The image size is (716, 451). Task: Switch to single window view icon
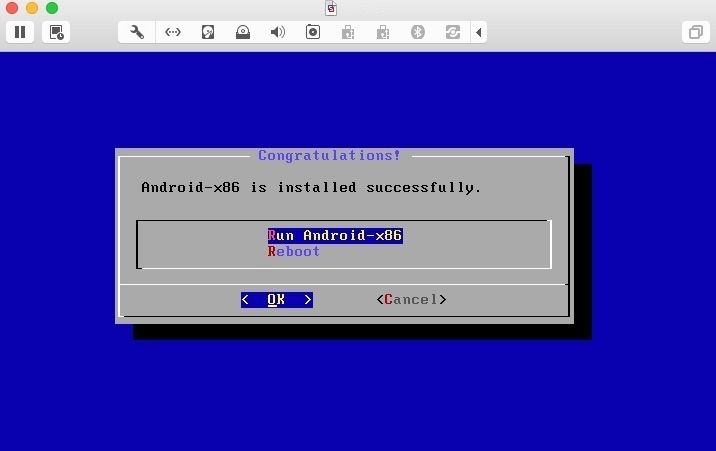click(695, 32)
